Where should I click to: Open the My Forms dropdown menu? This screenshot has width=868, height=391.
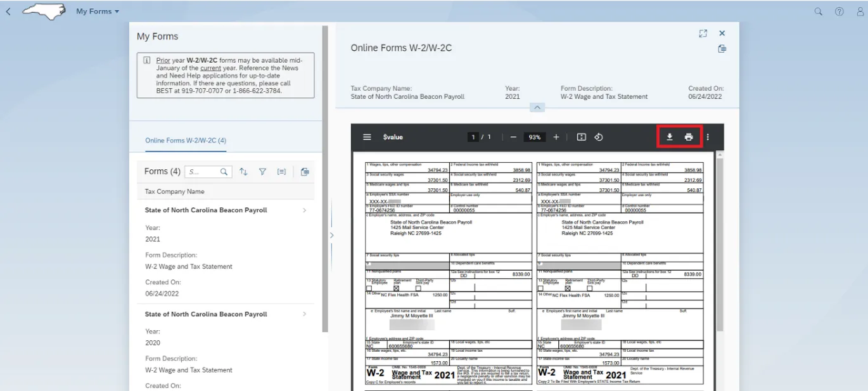98,11
